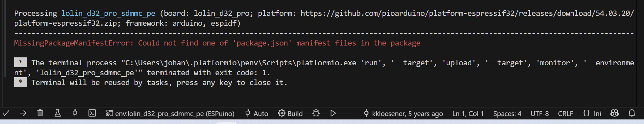Click the github.com platform URL in terminal
This screenshot has width=644, height=124.
pyautogui.click(x=467, y=14)
